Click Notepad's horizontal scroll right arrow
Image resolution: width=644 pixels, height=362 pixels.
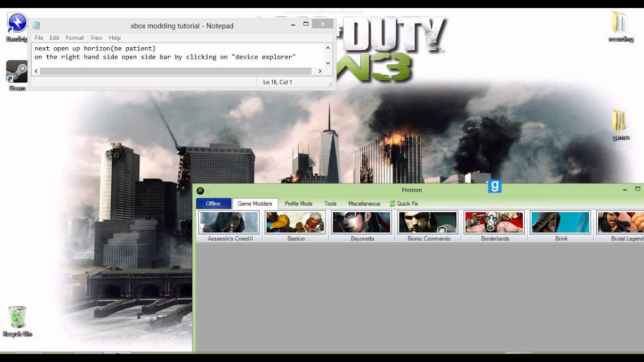point(320,71)
